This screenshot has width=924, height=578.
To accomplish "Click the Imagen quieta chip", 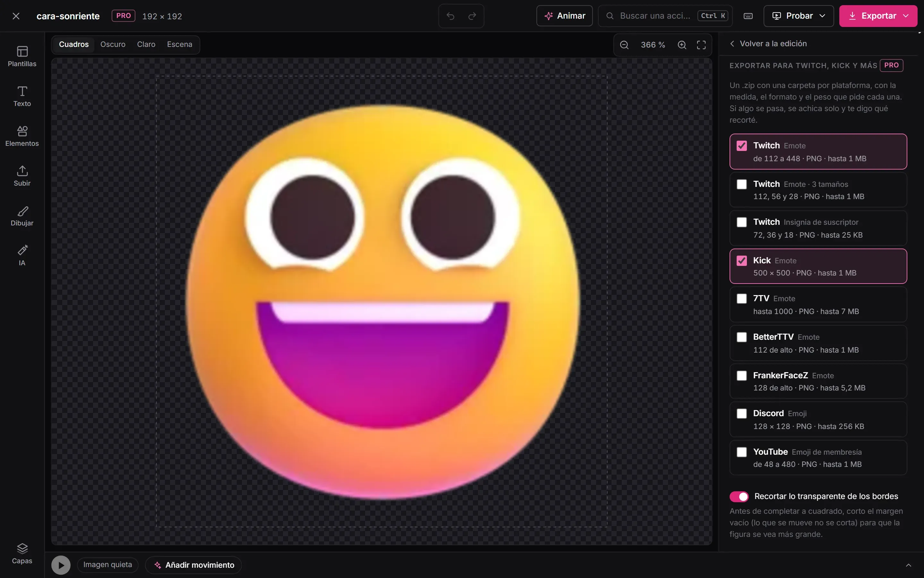I will click(x=108, y=565).
